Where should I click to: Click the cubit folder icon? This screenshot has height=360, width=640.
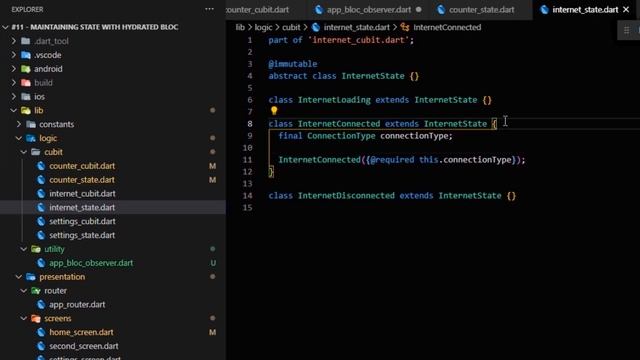point(36,152)
